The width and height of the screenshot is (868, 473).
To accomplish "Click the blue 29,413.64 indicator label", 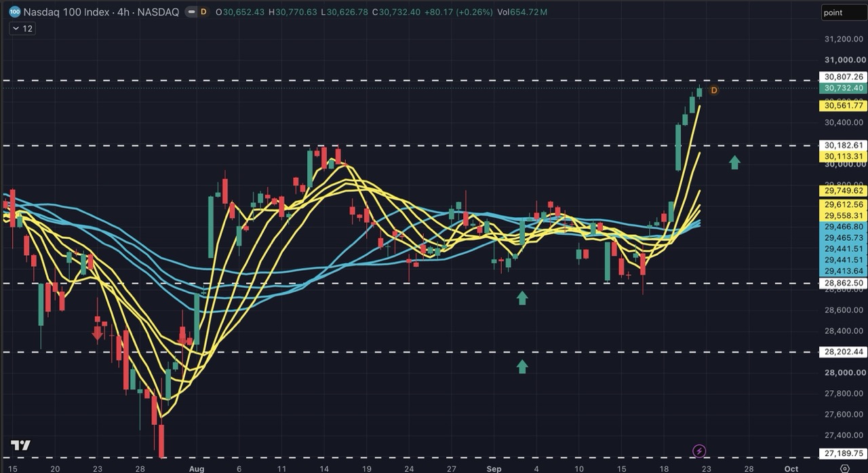I will pos(843,271).
